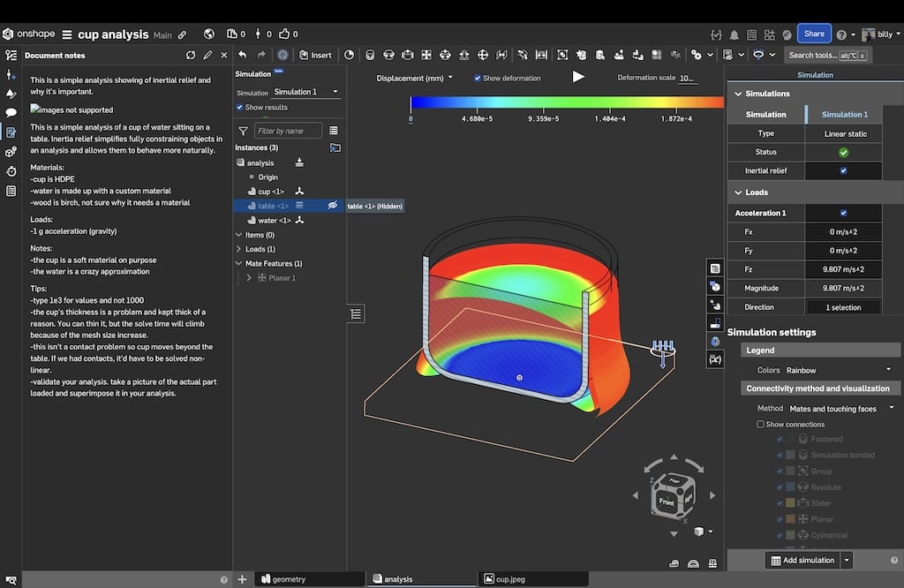904x588 pixels.
Task: Play the deformation animation
Action: click(x=578, y=77)
